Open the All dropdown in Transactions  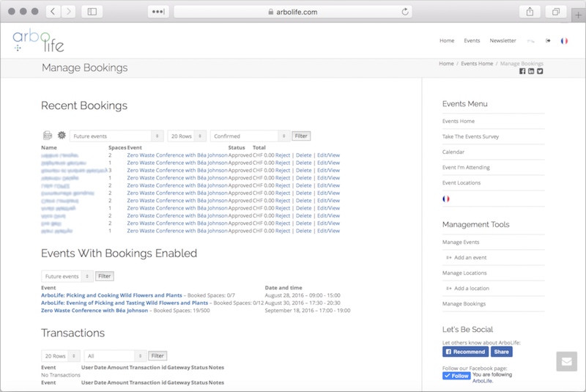tap(115, 356)
